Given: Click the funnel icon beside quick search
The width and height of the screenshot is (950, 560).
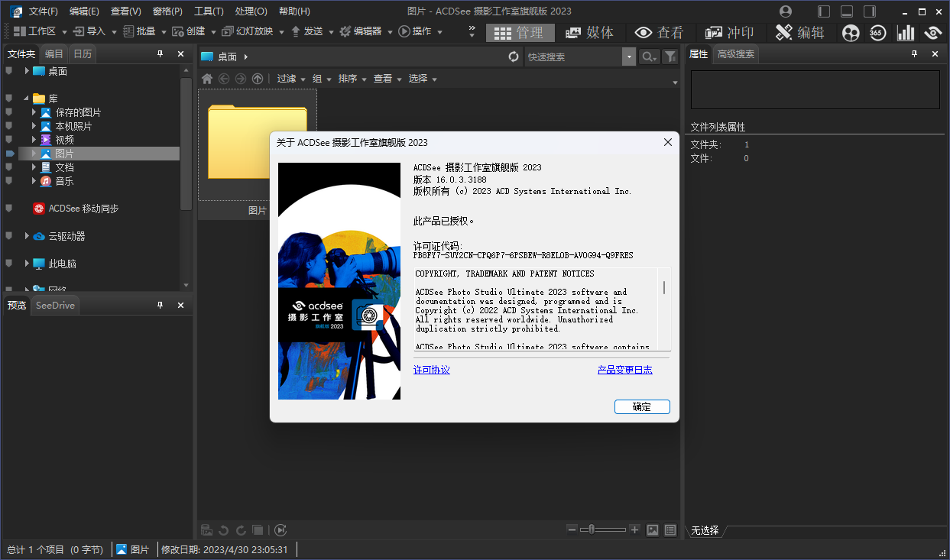Looking at the screenshot, I should click(x=670, y=57).
